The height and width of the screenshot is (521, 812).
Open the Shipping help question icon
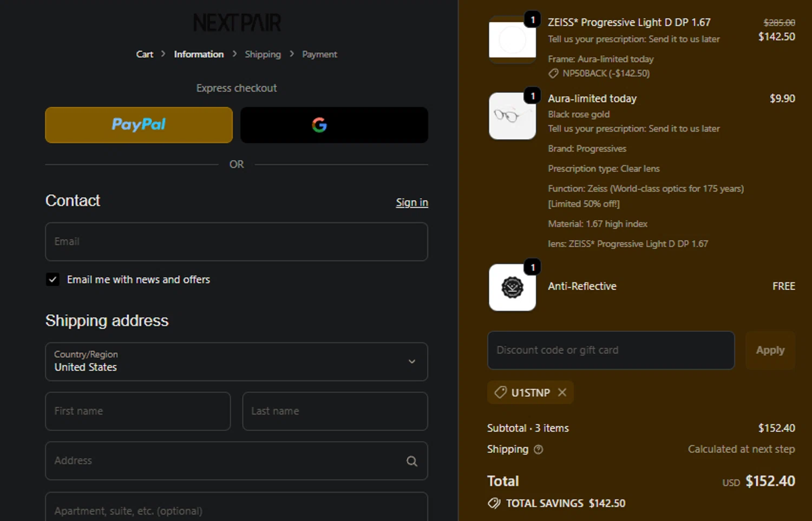click(538, 449)
